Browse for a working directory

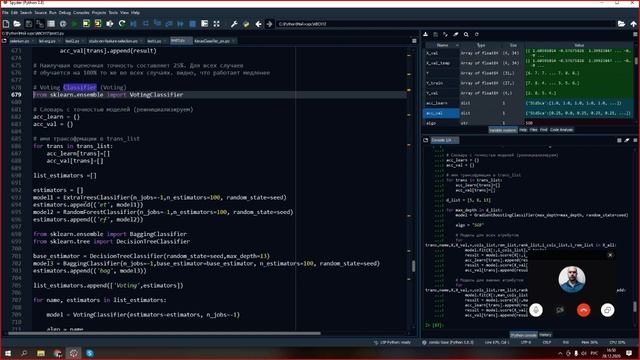tap(621, 24)
